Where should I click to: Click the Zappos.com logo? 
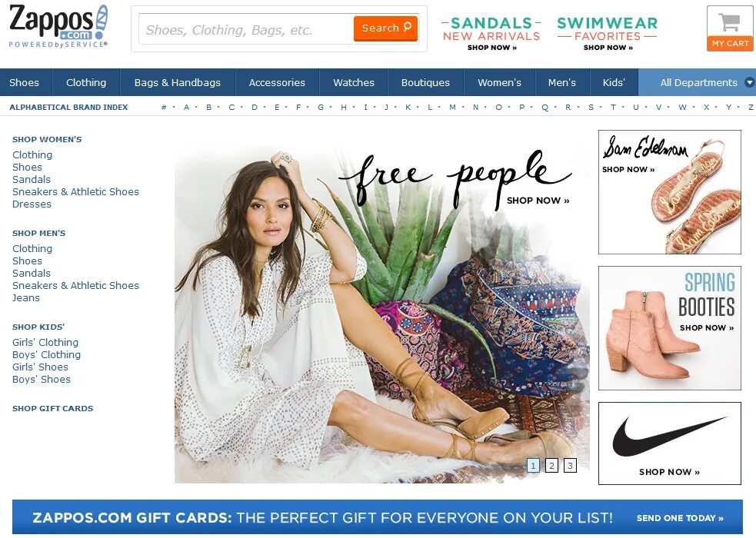(x=58, y=26)
